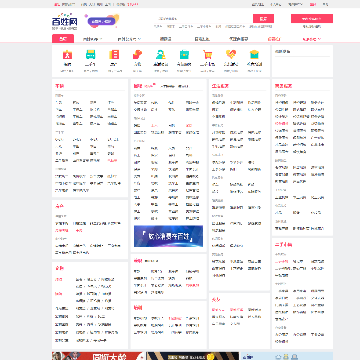Click the Baixing (百姓网) site logo
Image resolution: width=360 pixels, height=360 pixels.
pyautogui.click(x=65, y=21)
